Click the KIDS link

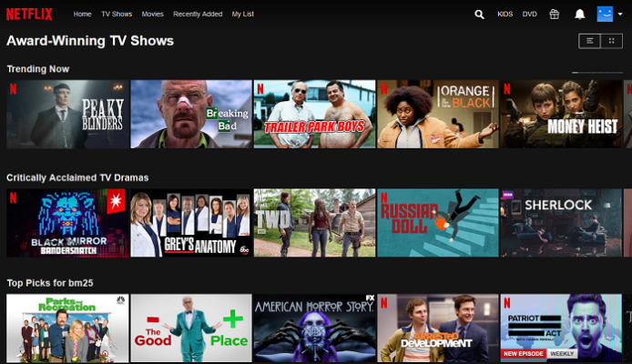[x=505, y=15]
